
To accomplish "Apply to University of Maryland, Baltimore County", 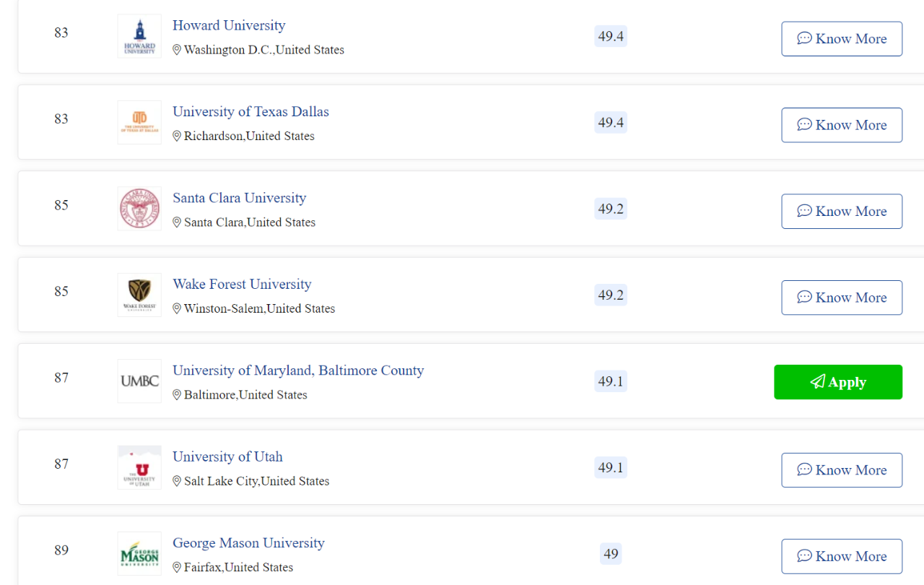I will tap(838, 382).
